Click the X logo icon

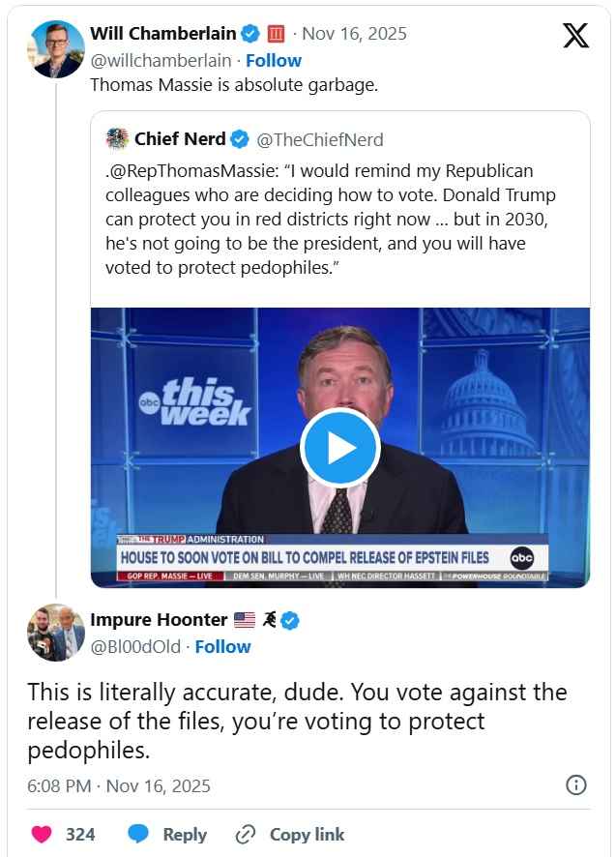point(575,35)
